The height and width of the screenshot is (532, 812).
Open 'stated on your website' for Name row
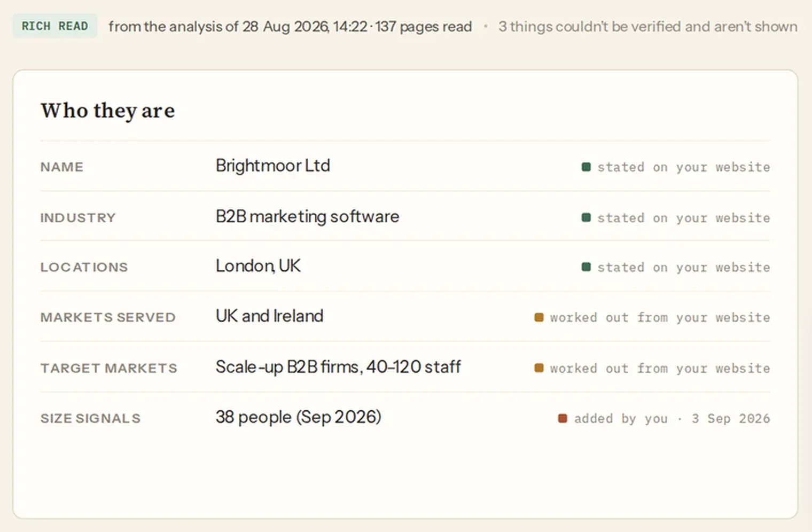(x=683, y=167)
